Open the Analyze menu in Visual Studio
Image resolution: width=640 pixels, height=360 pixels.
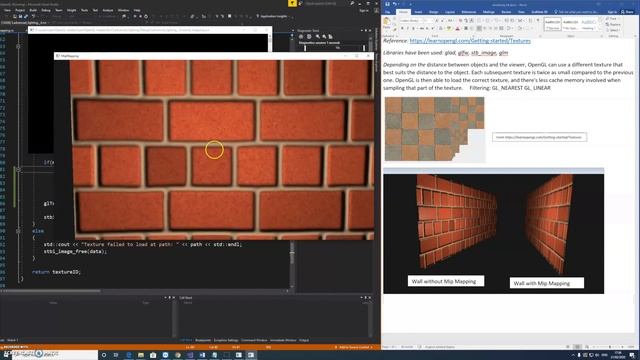point(108,10)
